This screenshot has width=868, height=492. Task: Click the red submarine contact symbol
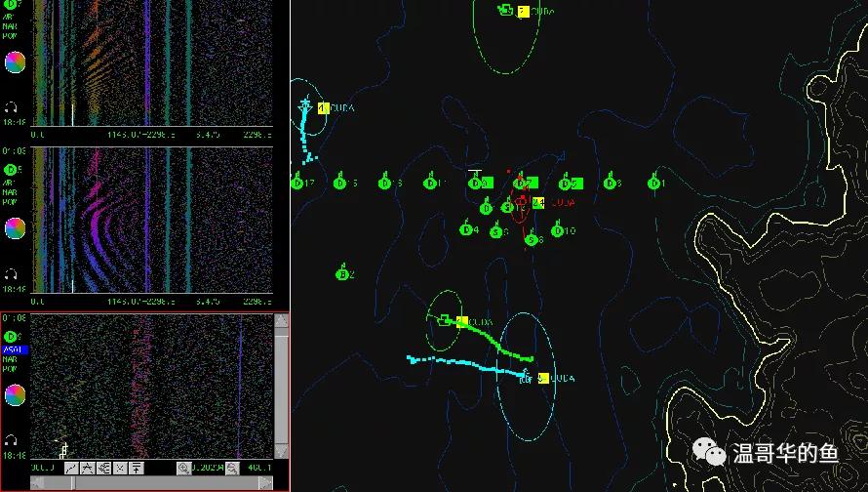(521, 202)
